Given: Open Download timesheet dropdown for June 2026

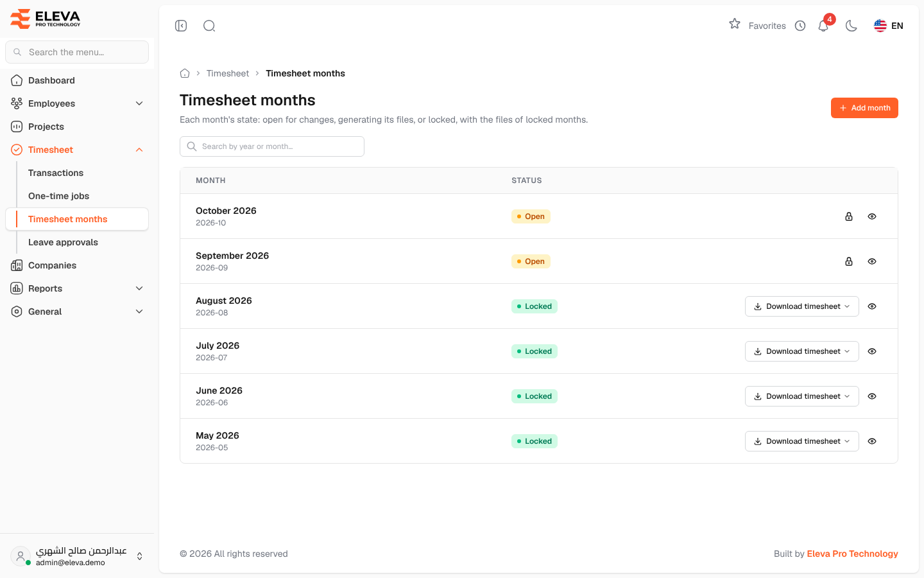Looking at the screenshot, I should click(x=802, y=396).
